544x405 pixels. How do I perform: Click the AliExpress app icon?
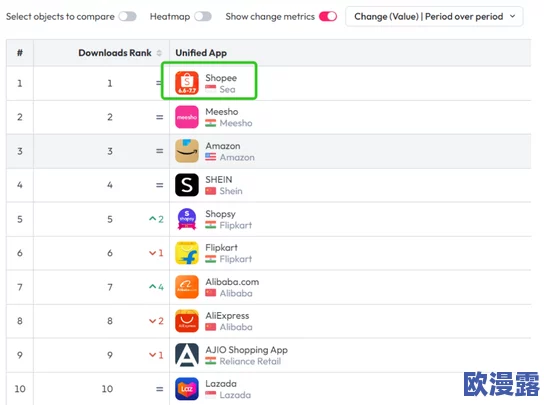187,321
